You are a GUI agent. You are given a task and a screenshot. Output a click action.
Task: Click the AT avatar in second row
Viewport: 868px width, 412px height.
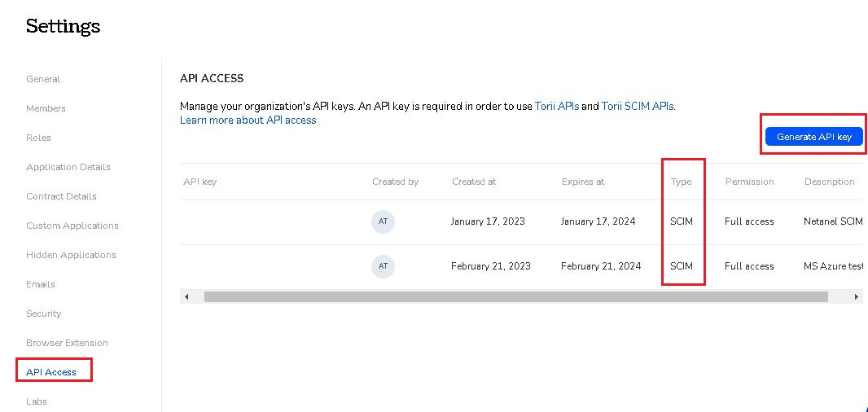(x=383, y=266)
